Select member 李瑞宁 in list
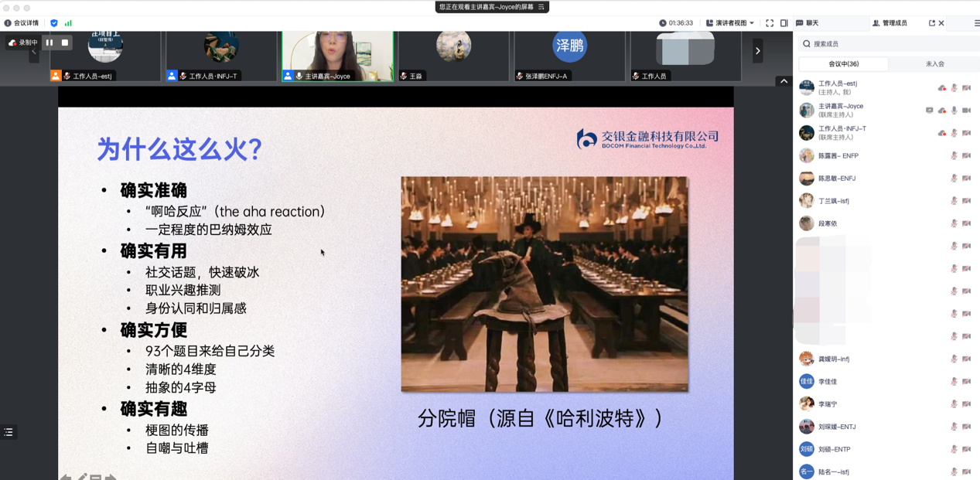The image size is (980, 480). [886, 403]
